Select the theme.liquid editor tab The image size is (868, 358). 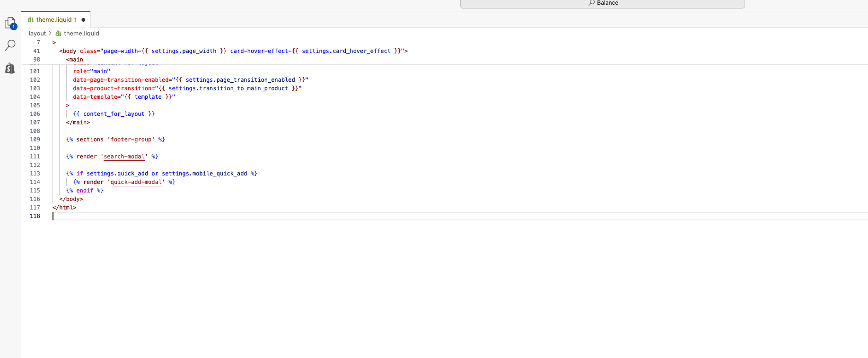[56, 19]
